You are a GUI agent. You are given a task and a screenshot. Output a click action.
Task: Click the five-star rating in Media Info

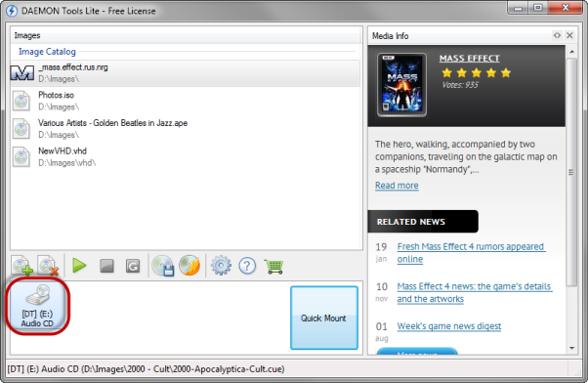click(x=477, y=72)
